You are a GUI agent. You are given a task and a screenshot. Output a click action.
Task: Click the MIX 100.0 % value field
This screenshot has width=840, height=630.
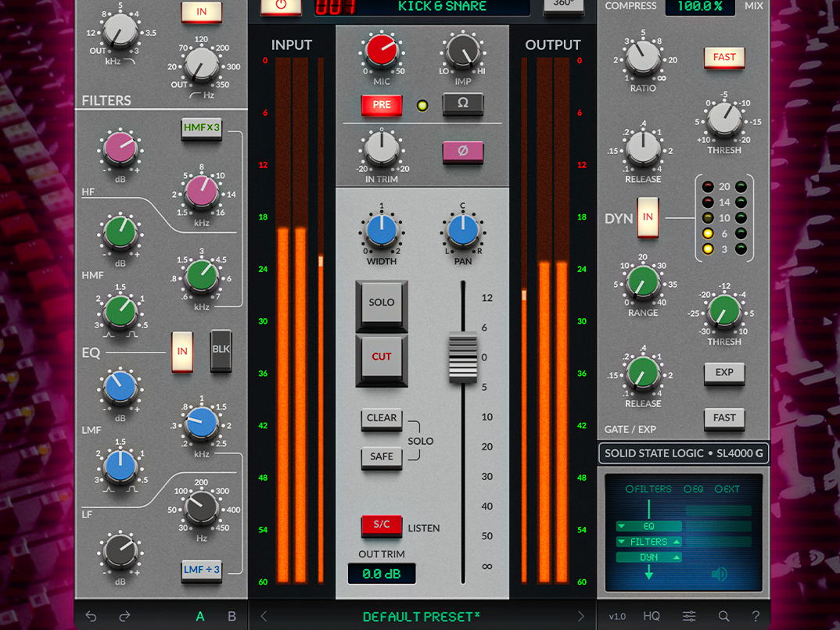(700, 7)
